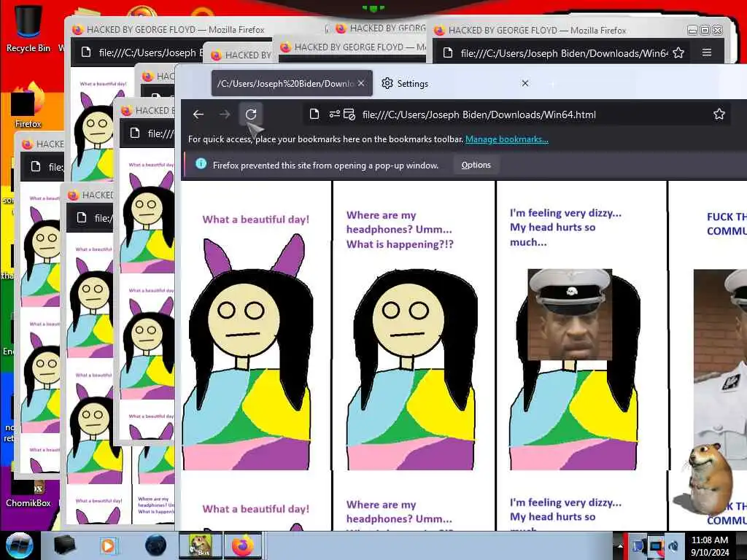Open Recycle Bin desktop icon

pos(28,28)
